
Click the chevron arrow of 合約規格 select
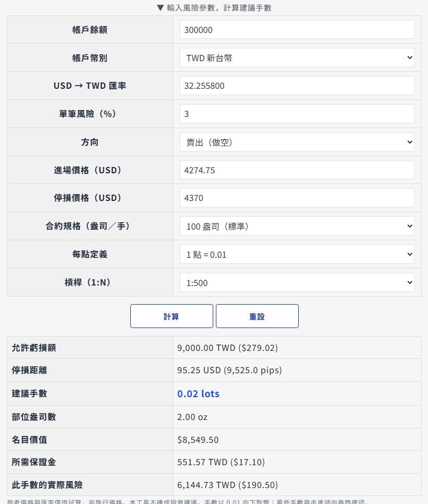410,226
